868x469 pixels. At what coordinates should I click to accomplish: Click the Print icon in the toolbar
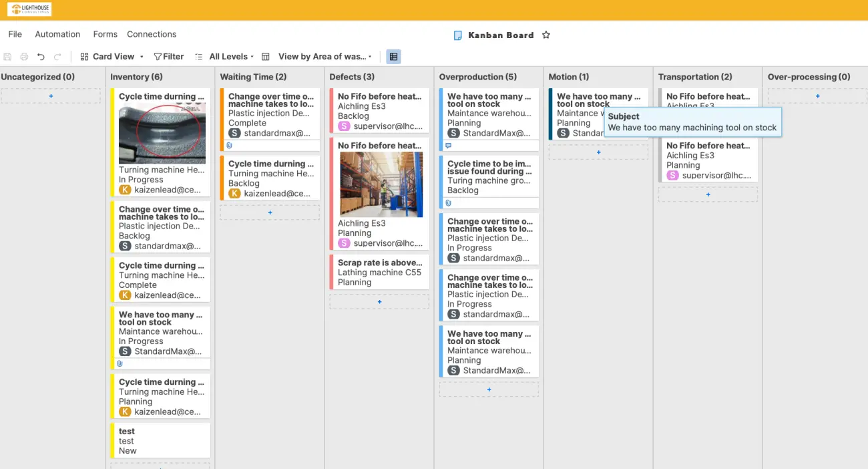[24, 57]
